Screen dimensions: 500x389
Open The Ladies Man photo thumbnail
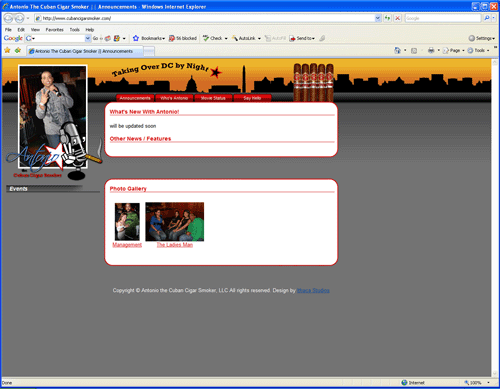[x=175, y=222]
